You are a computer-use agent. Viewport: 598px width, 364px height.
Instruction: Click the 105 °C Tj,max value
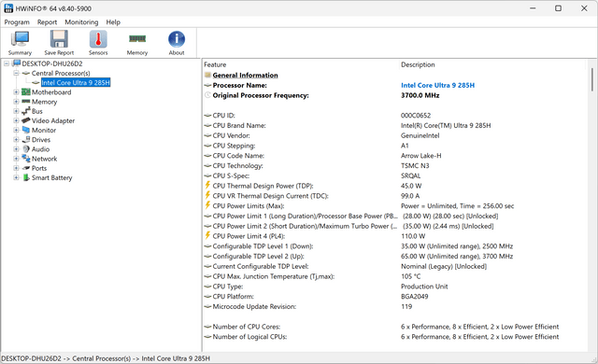point(410,276)
